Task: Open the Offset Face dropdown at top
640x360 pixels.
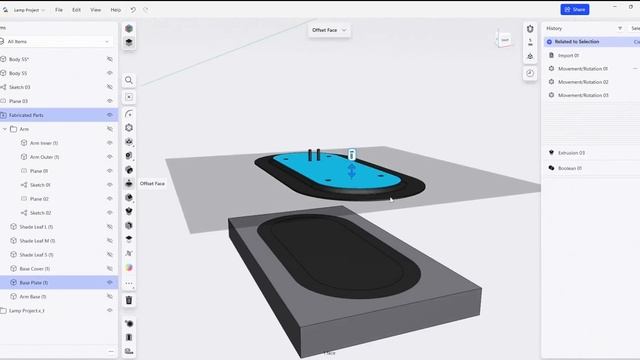Action: coord(329,30)
